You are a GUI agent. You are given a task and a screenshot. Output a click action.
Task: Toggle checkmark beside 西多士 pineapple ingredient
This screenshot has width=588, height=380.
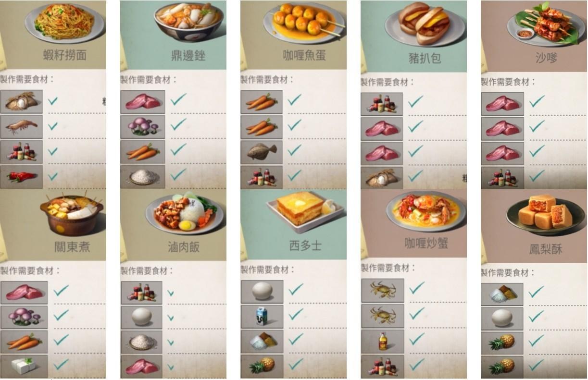click(x=295, y=364)
